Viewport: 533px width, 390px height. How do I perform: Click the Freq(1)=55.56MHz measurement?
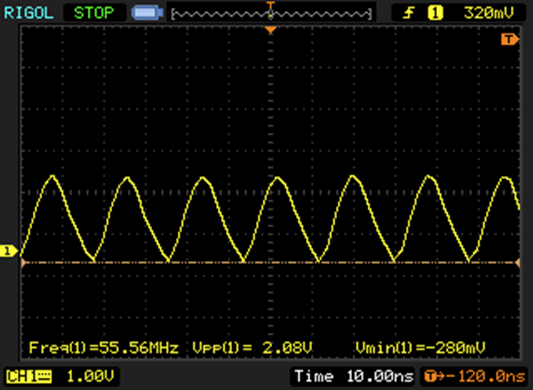[x=104, y=348]
